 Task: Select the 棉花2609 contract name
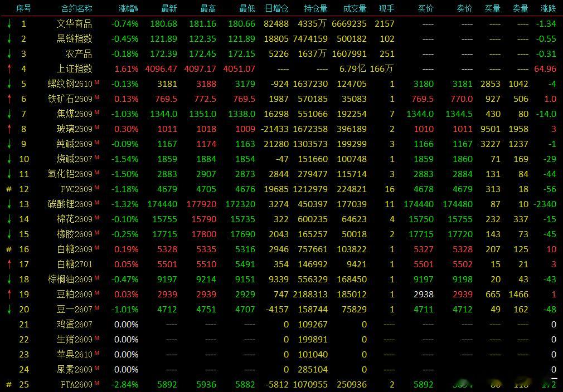click(74, 219)
